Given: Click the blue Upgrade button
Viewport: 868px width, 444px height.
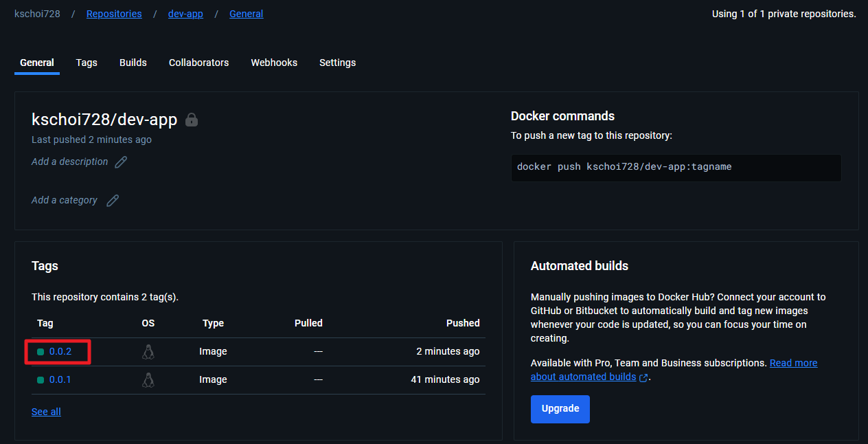Looking at the screenshot, I should (560, 409).
